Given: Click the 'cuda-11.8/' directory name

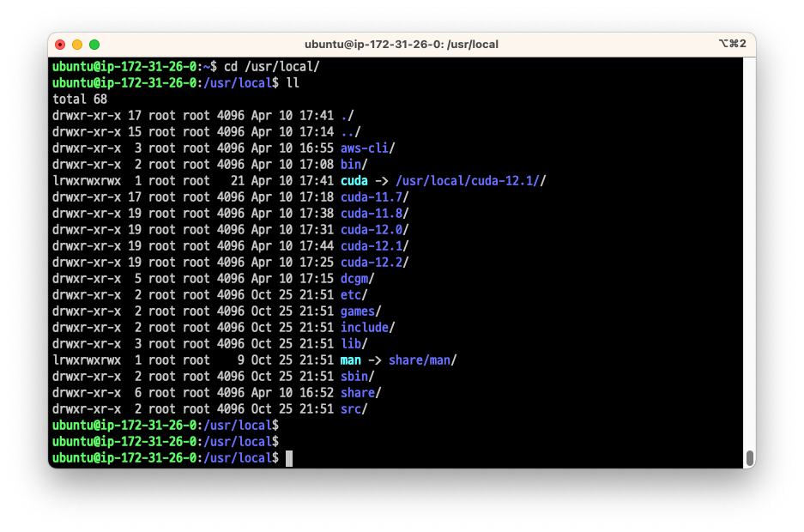Looking at the screenshot, I should [375, 213].
